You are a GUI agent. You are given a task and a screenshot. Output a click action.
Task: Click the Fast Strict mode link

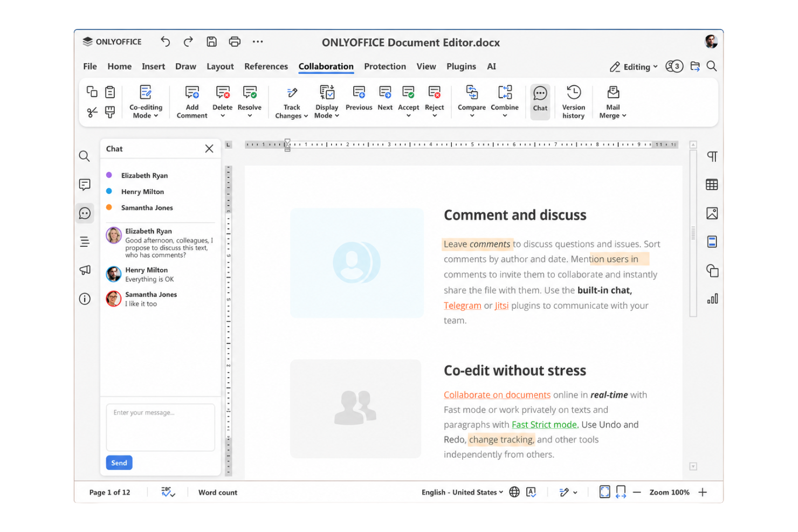(x=544, y=425)
